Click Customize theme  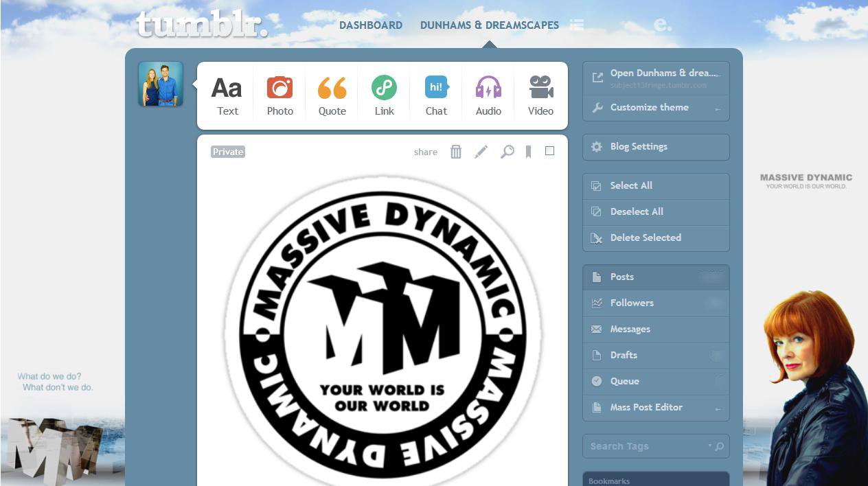point(656,108)
